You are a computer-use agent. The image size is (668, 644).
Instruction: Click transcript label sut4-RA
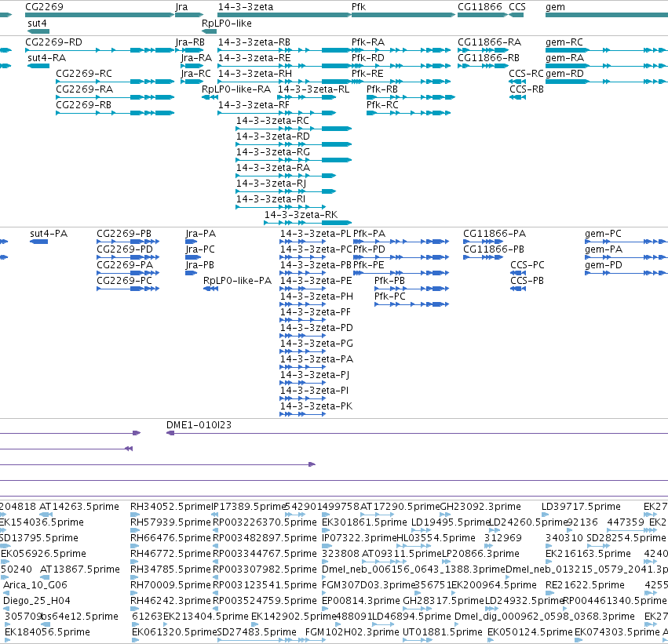(x=47, y=58)
